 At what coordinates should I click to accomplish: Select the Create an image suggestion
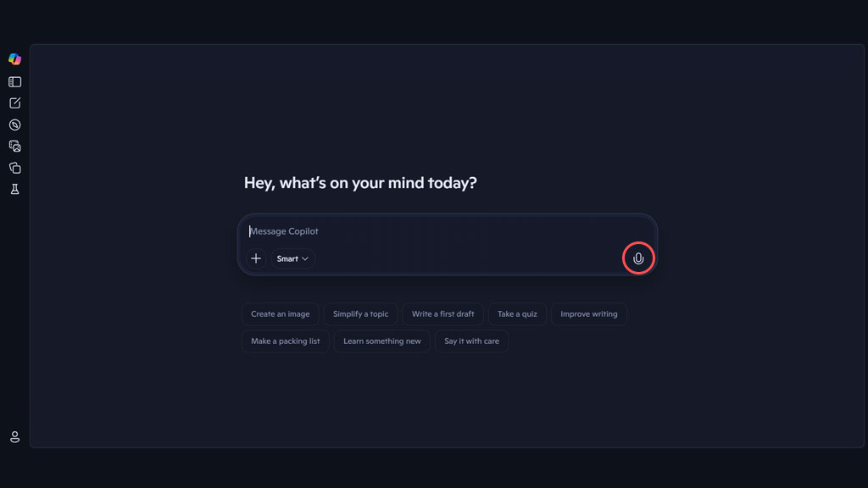point(280,313)
